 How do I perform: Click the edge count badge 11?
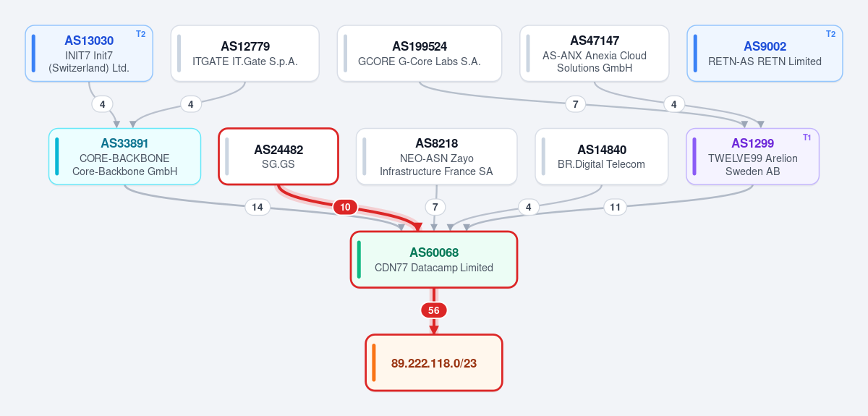point(615,207)
